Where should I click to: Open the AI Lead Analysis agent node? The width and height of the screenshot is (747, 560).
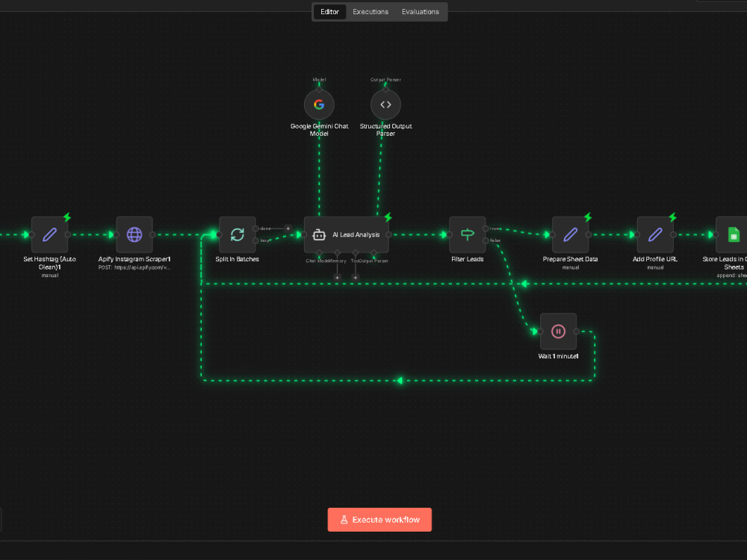coord(347,234)
